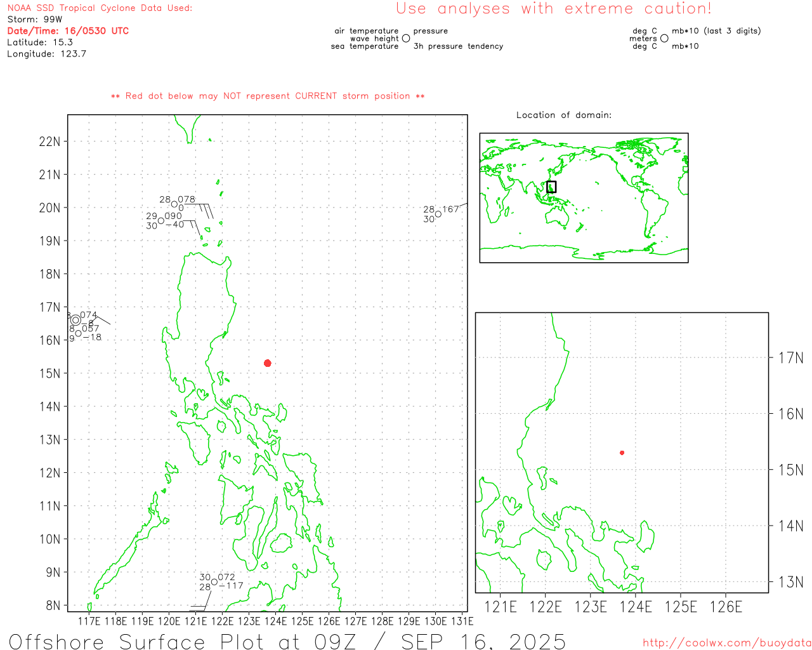This screenshot has height=650, width=812.
Task: Click legend circle beside meters label
Action: tap(664, 38)
